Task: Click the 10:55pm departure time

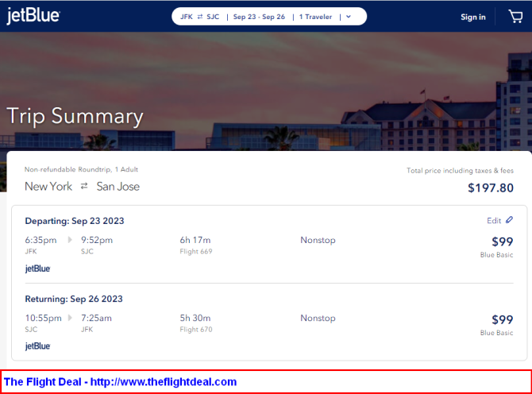Action: click(44, 318)
